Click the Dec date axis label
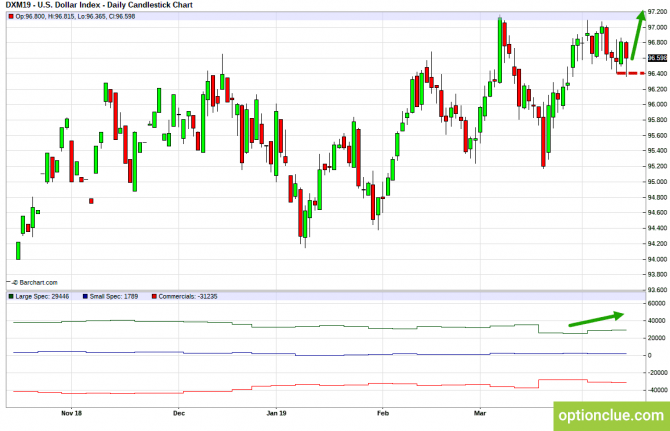Image resolution: width=670 pixels, height=431 pixels. click(179, 413)
